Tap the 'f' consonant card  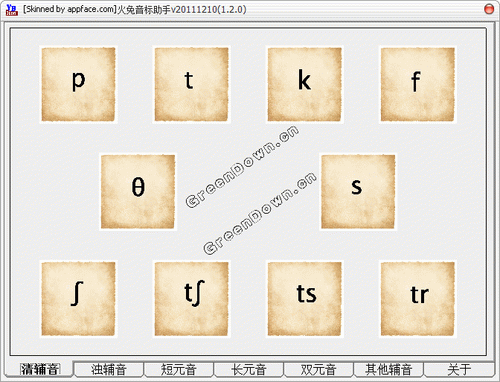(418, 85)
